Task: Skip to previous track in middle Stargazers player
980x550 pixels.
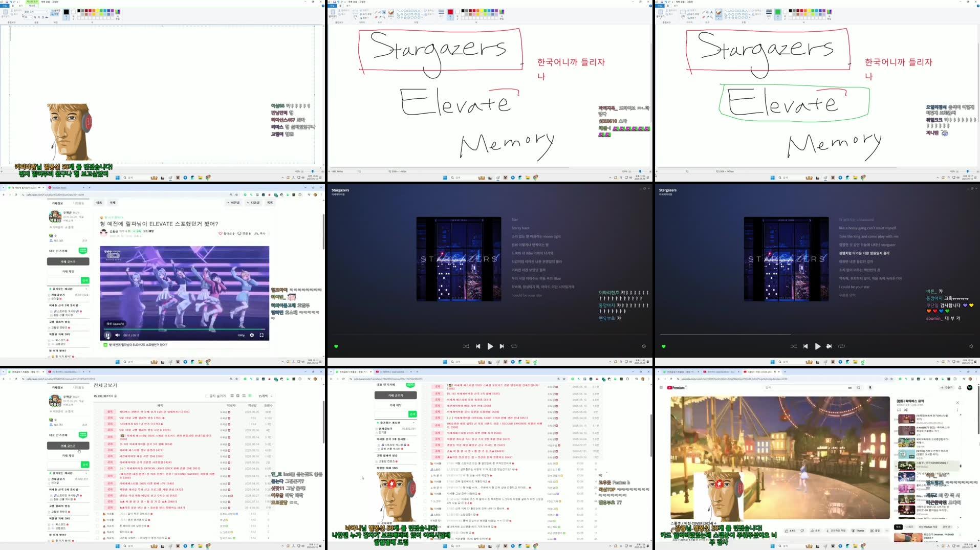Action: click(x=478, y=346)
